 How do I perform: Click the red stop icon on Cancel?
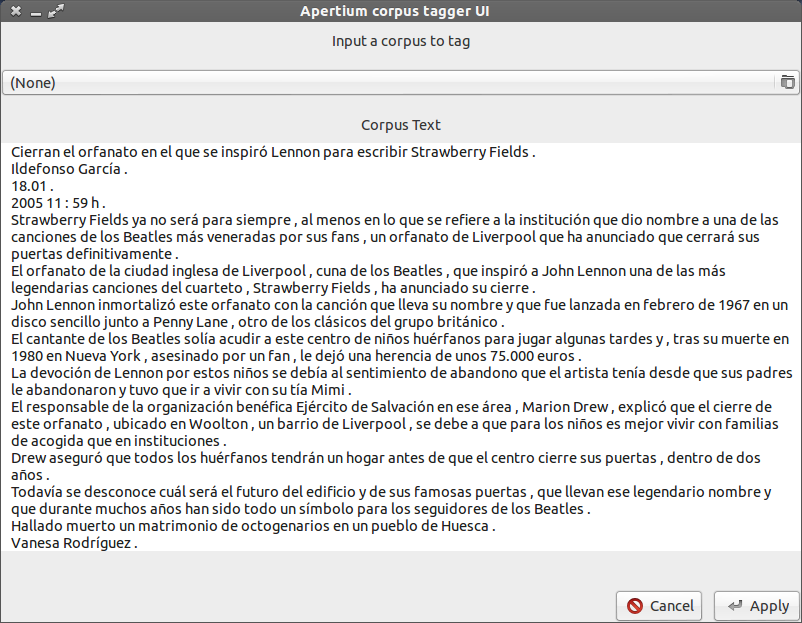tap(635, 606)
